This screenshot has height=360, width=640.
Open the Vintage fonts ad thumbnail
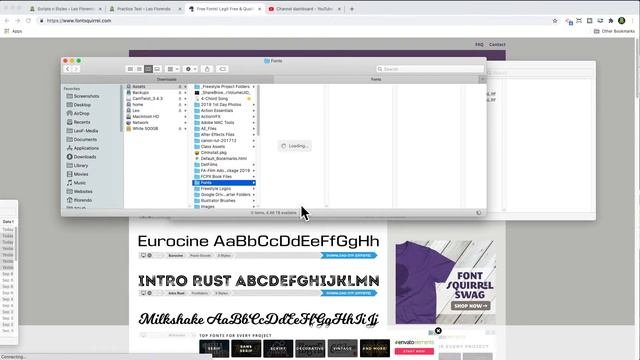[342, 348]
